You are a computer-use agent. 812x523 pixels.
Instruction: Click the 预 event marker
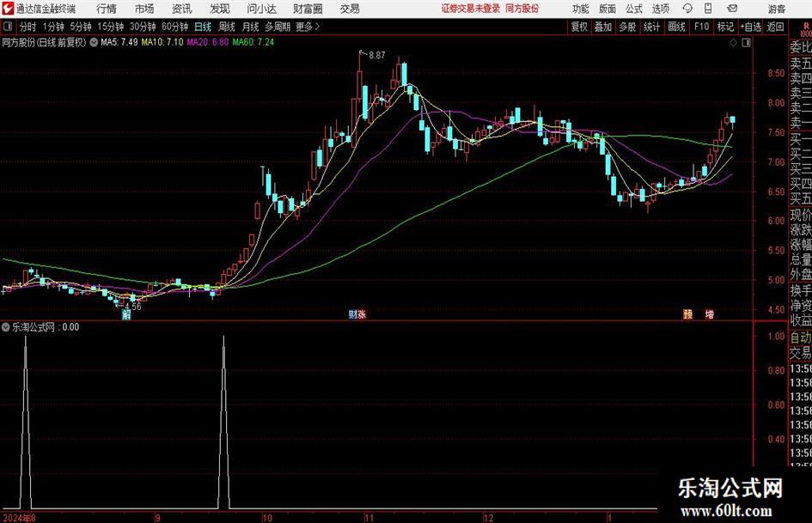tap(687, 314)
